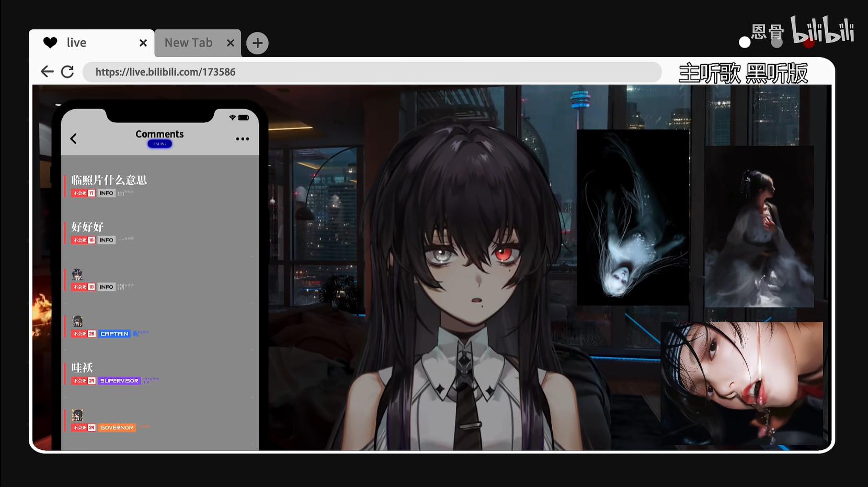Select the comment "哇袄"
This screenshot has width=868, height=487.
[82, 368]
